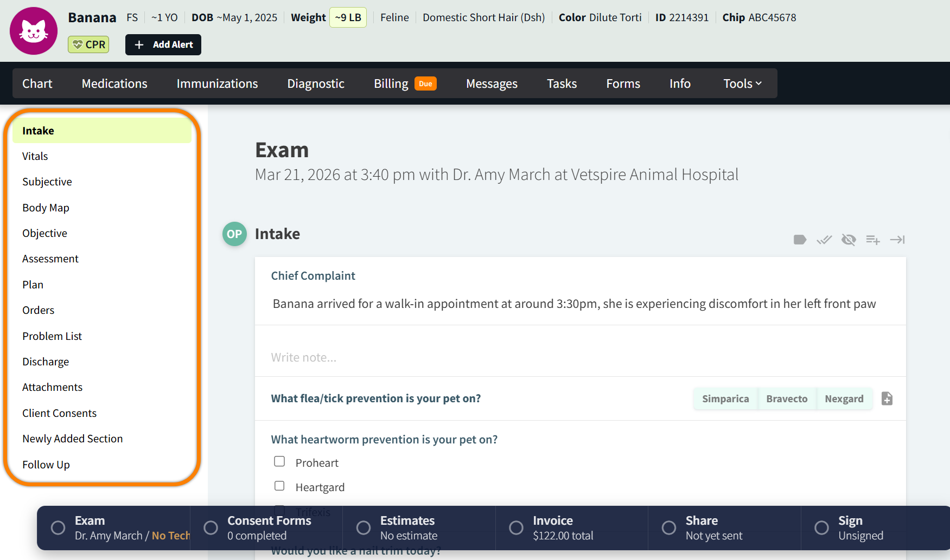
Task: Click the CPR heart status badge
Action: [88, 44]
